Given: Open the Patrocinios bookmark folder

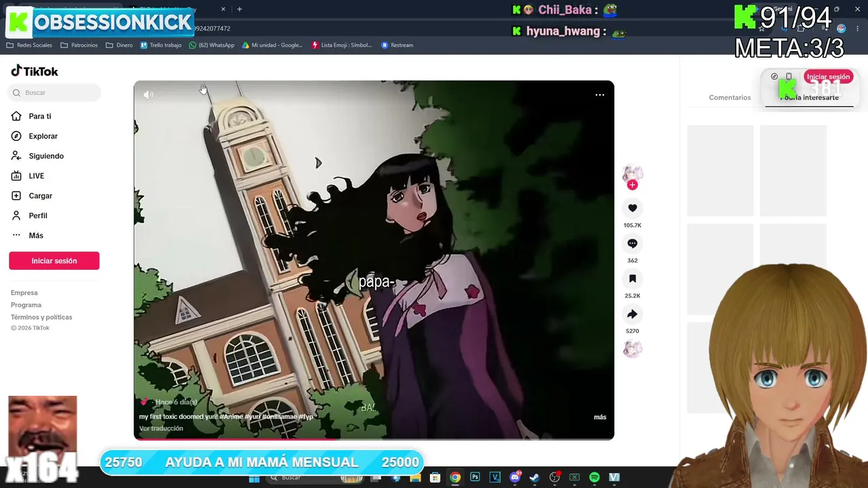Looking at the screenshot, I should pyautogui.click(x=79, y=45).
